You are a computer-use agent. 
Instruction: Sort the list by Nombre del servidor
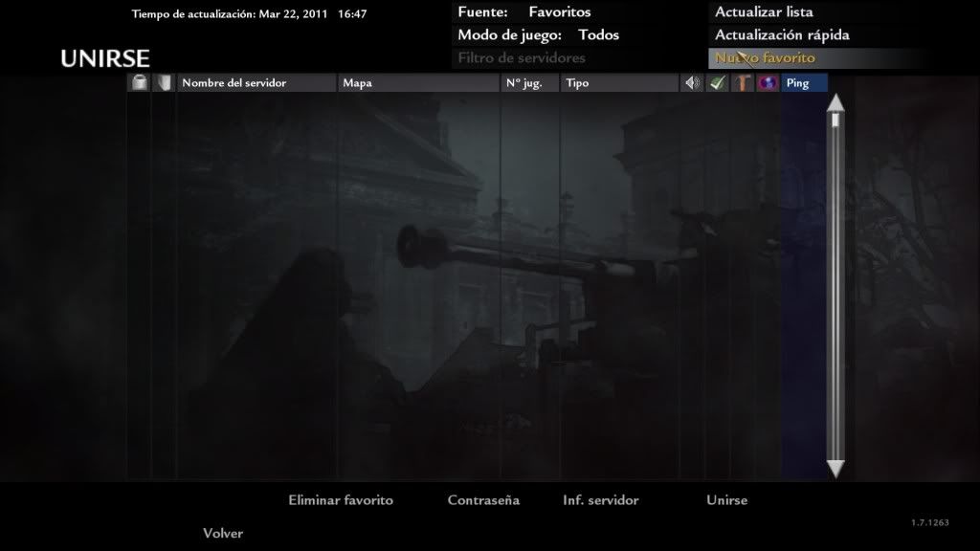pos(256,82)
